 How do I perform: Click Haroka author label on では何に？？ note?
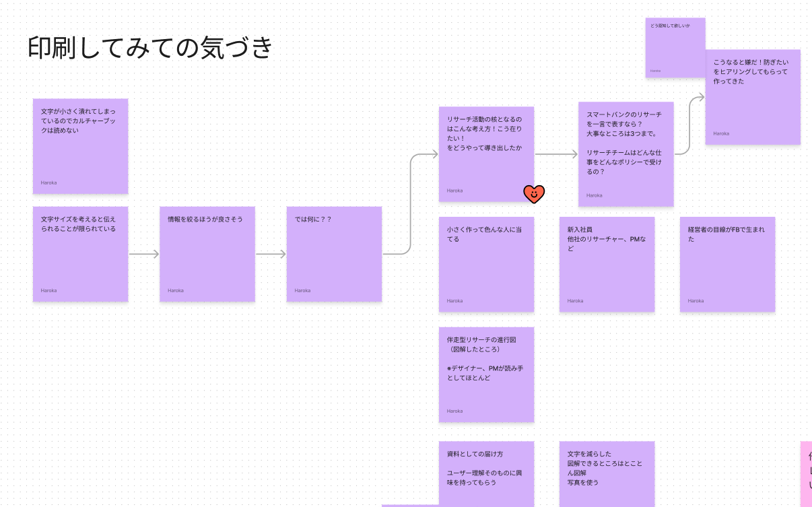(302, 290)
